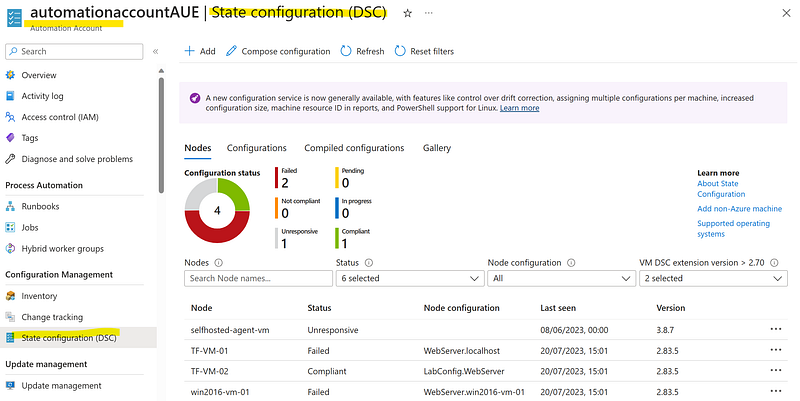Viewport: 800px width, 401px height.
Task: Open the Add non-Azure machine link
Action: [x=739, y=209]
